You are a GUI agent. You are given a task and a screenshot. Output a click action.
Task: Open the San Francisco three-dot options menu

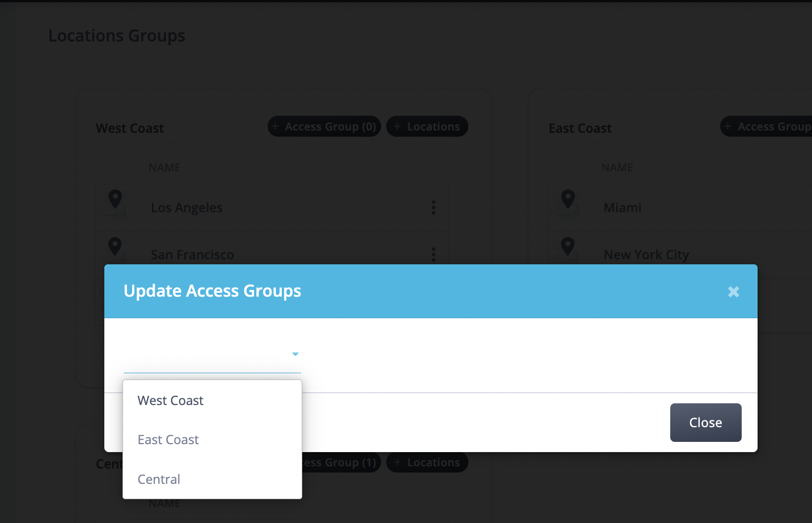(433, 255)
